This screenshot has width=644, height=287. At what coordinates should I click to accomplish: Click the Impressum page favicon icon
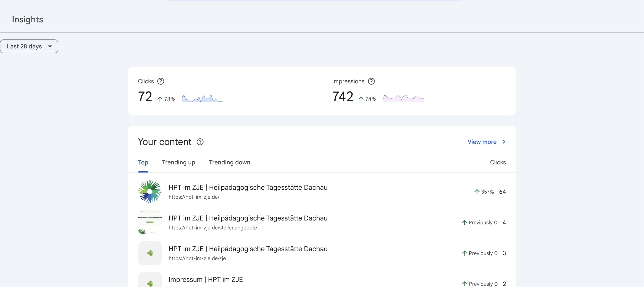tap(149, 284)
